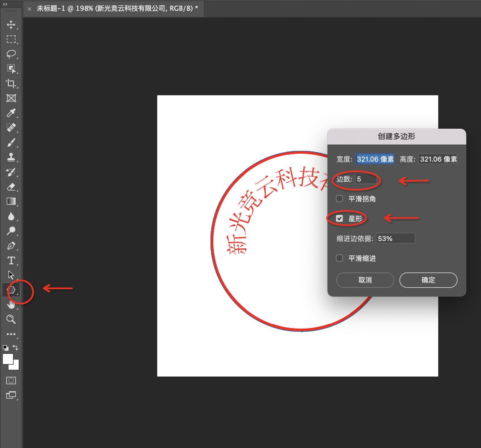Click the 宽度 input field
The image size is (481, 448).
375,159
